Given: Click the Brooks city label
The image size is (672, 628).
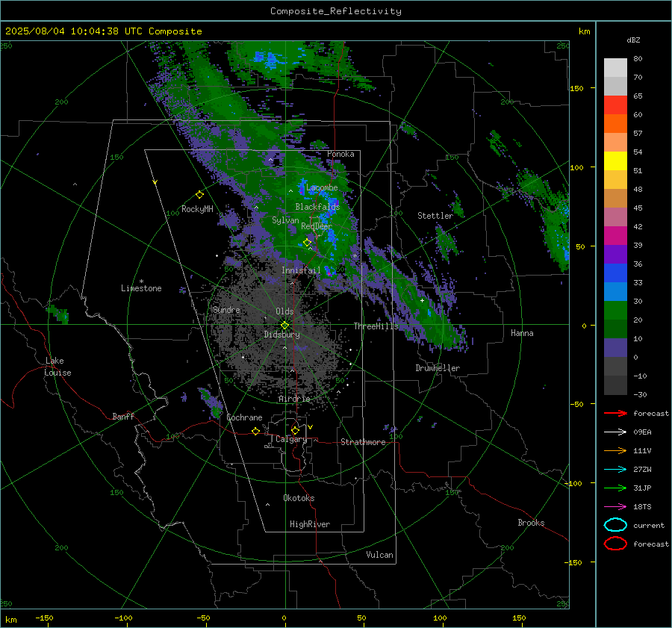Looking at the screenshot, I should [x=531, y=523].
